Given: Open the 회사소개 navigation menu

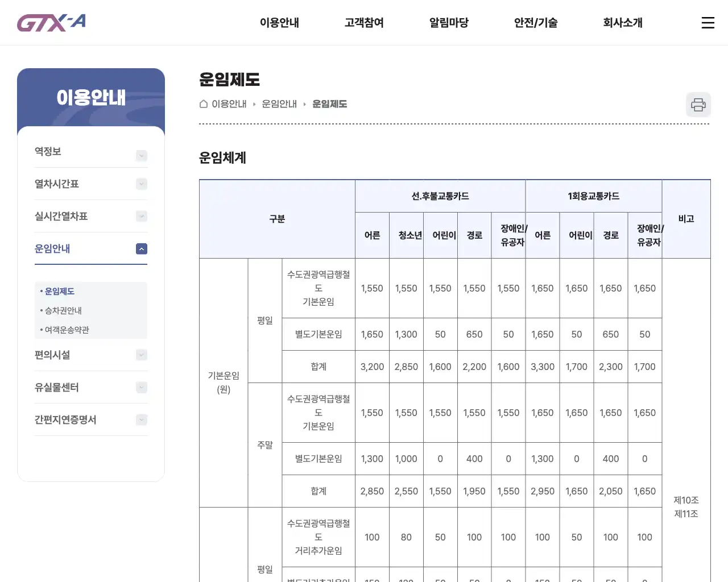Looking at the screenshot, I should (622, 23).
